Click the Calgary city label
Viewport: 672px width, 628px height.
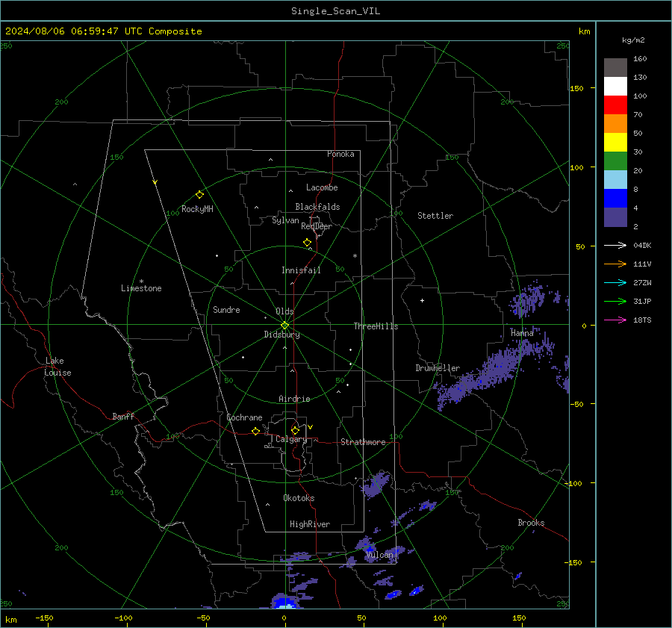click(291, 439)
